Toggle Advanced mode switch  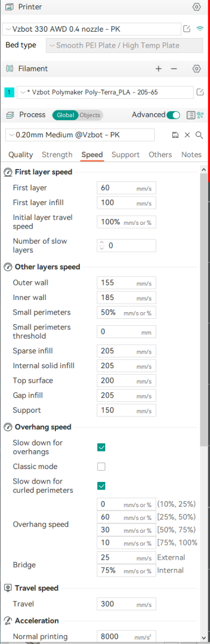click(x=173, y=115)
